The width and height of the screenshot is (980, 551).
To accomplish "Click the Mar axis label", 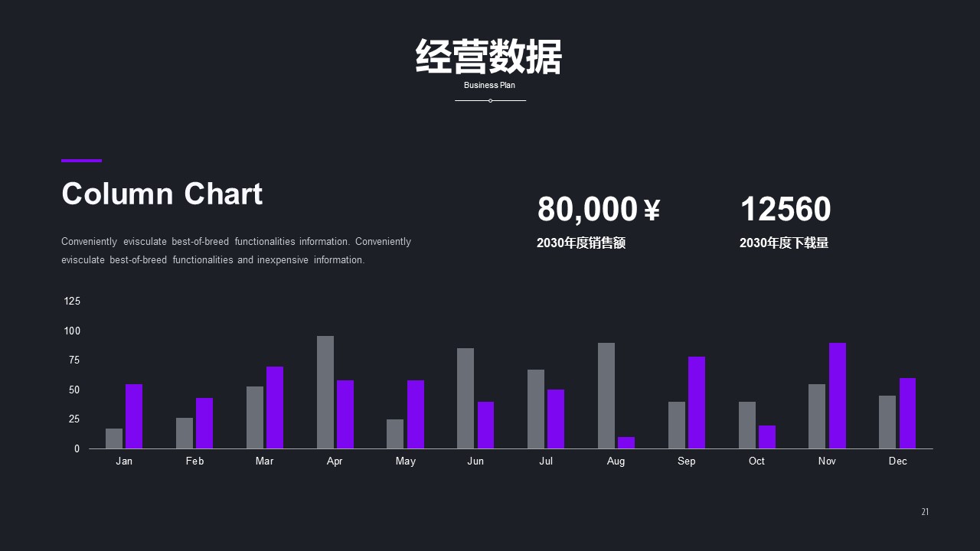I will coord(264,461).
